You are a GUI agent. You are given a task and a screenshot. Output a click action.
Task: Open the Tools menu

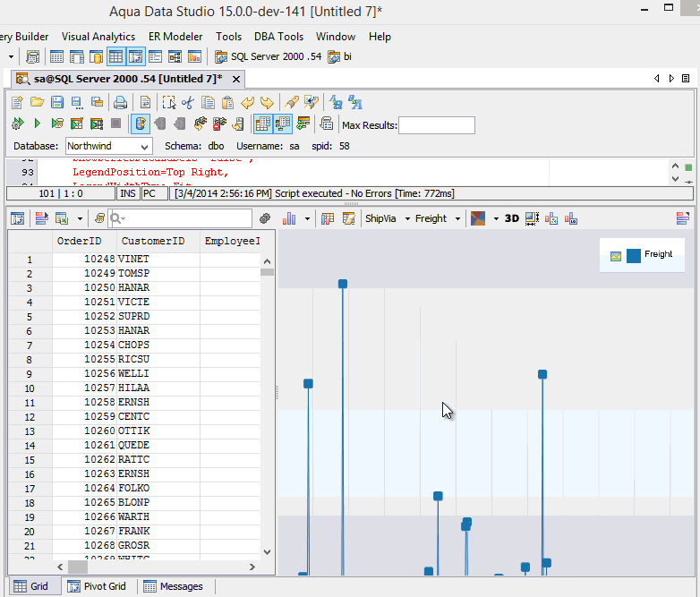(228, 37)
